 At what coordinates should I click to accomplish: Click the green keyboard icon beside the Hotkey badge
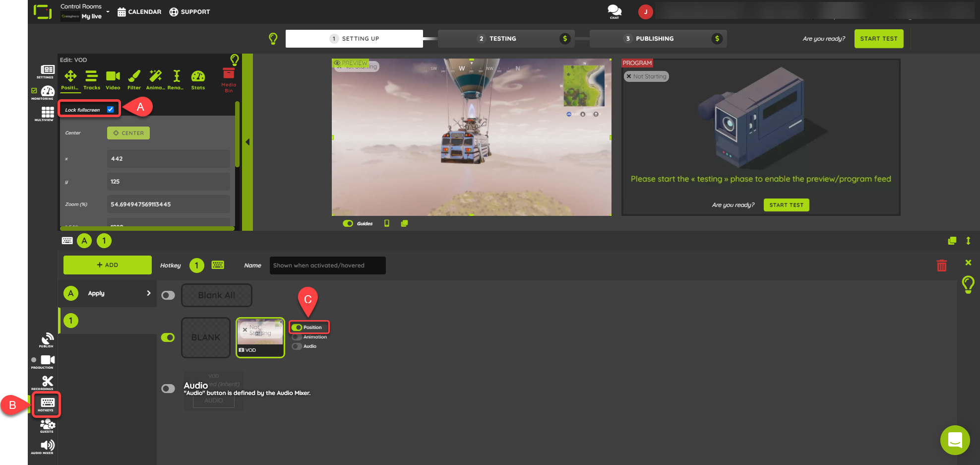coord(218,265)
